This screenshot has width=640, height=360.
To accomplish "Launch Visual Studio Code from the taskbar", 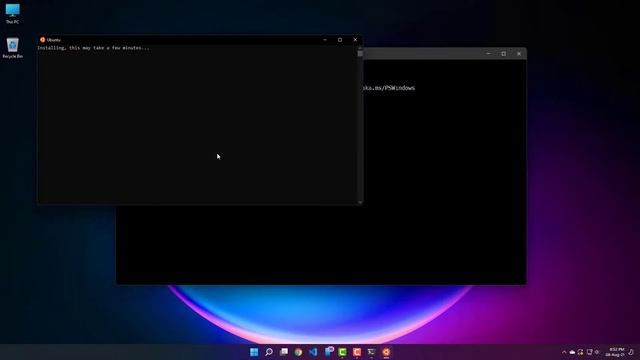I will [x=313, y=352].
